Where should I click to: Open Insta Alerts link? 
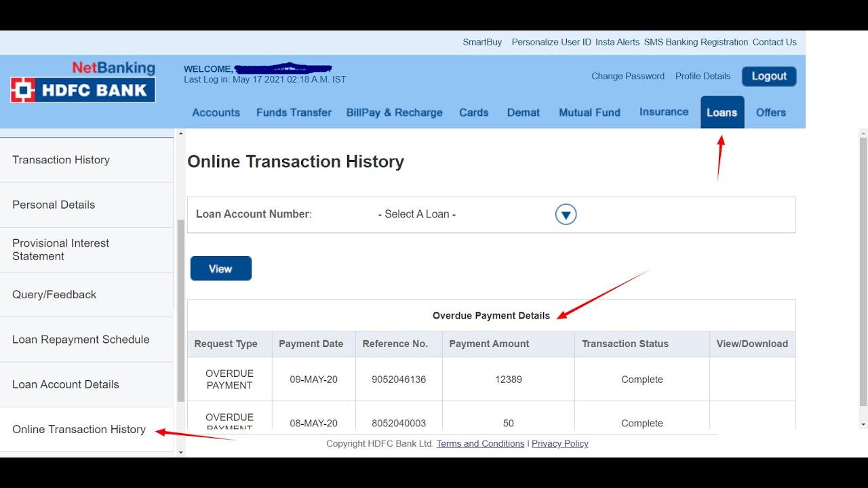617,42
